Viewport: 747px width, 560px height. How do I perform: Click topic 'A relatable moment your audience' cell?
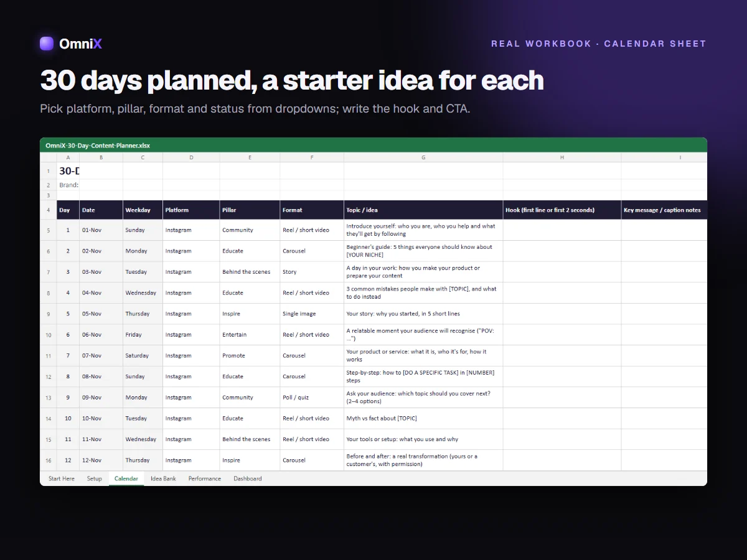point(423,335)
